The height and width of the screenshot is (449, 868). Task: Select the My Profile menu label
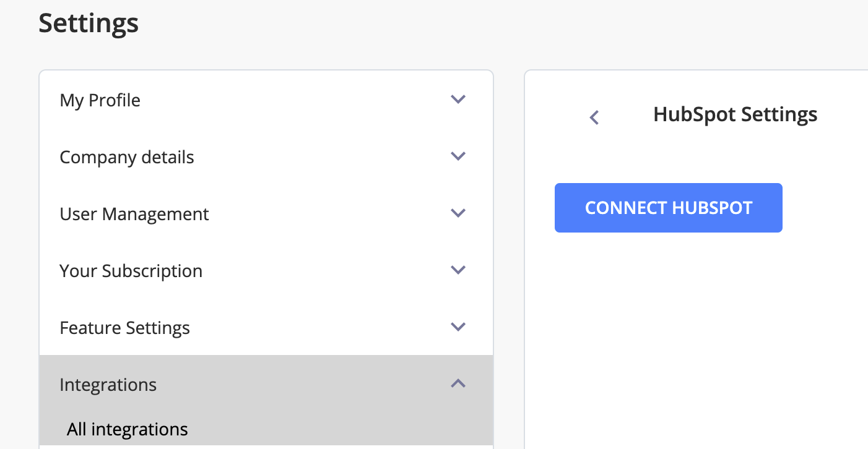coord(100,100)
